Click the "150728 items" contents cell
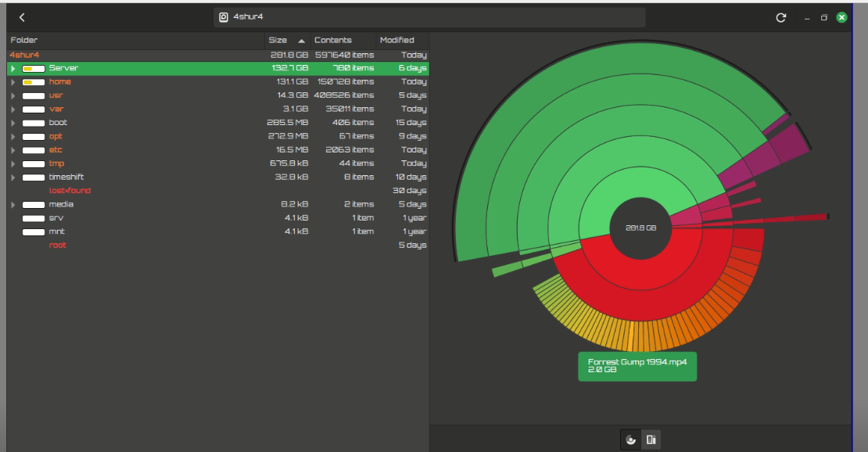 [x=346, y=81]
